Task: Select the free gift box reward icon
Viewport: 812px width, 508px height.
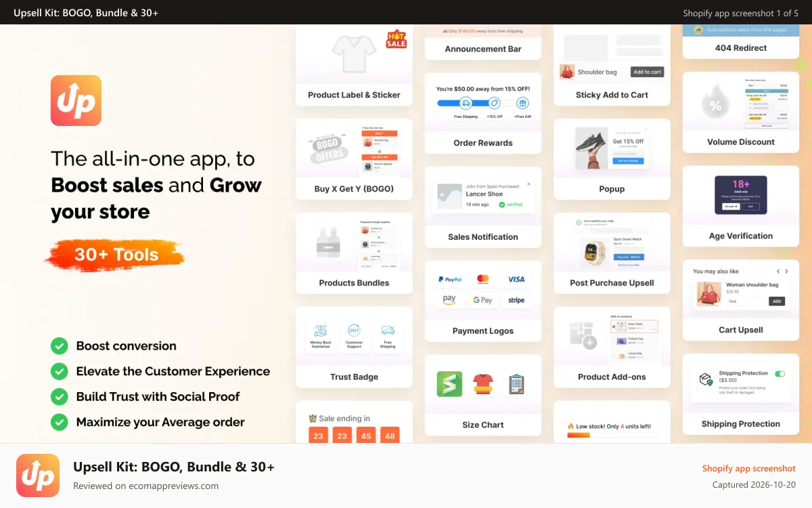Action: [x=522, y=103]
